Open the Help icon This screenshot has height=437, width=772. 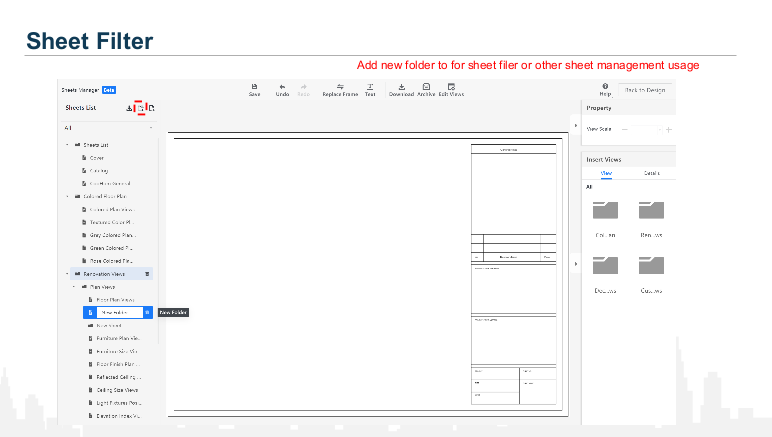[605, 87]
